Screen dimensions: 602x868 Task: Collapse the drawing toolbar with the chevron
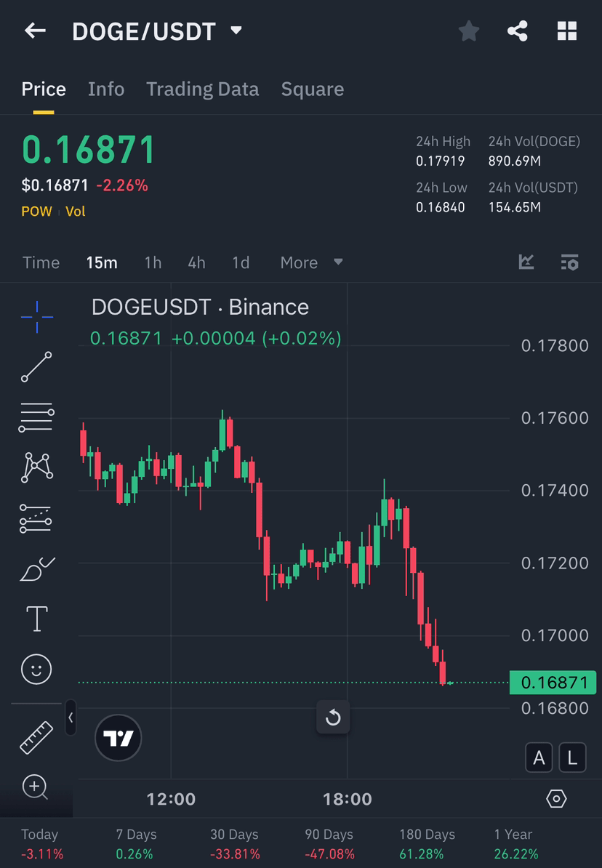pos(71,718)
